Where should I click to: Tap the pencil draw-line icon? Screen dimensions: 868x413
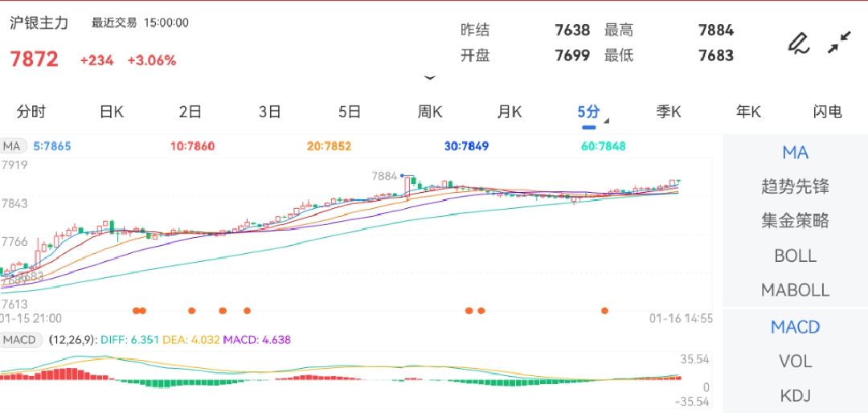[798, 43]
